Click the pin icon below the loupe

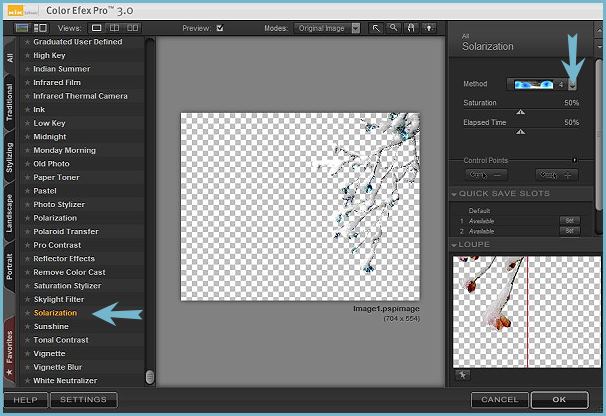(463, 375)
